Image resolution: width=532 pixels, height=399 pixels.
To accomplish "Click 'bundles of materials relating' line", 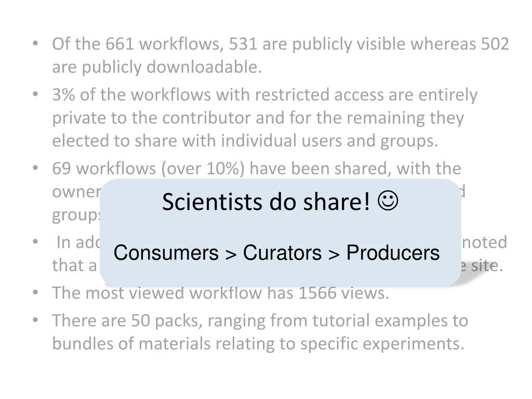I will coord(258,343).
